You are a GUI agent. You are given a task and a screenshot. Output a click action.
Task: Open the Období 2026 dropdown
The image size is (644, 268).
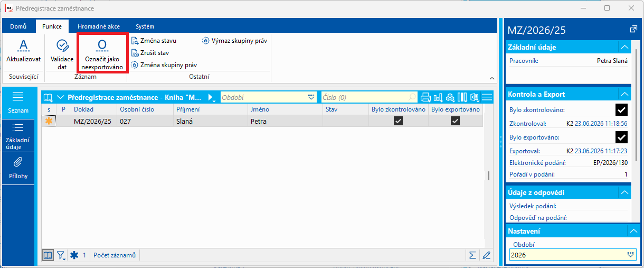(630, 255)
